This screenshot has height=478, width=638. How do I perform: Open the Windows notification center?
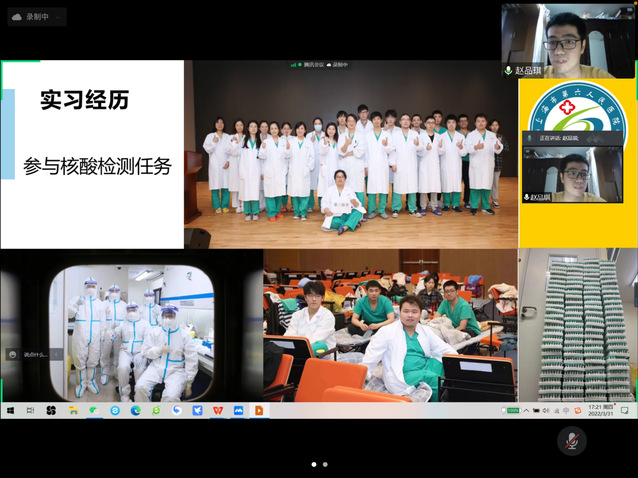coord(626,410)
